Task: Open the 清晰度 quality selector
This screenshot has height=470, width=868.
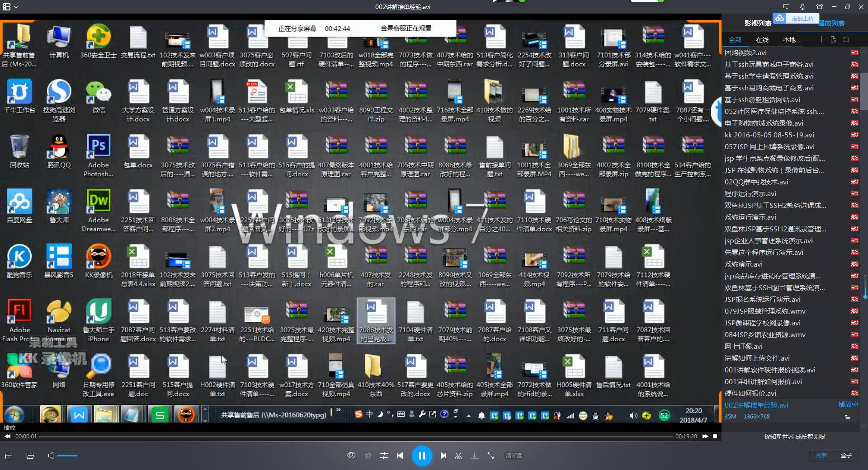Action: click(514, 456)
